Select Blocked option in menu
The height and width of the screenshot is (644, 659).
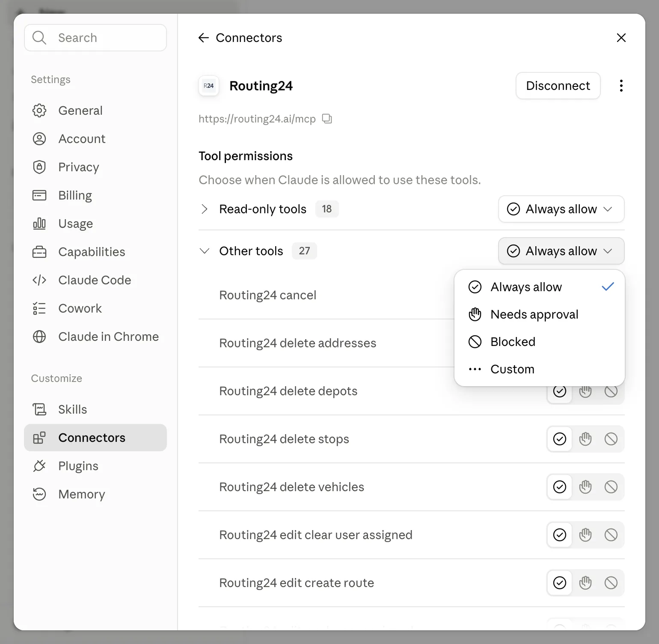tap(540, 342)
